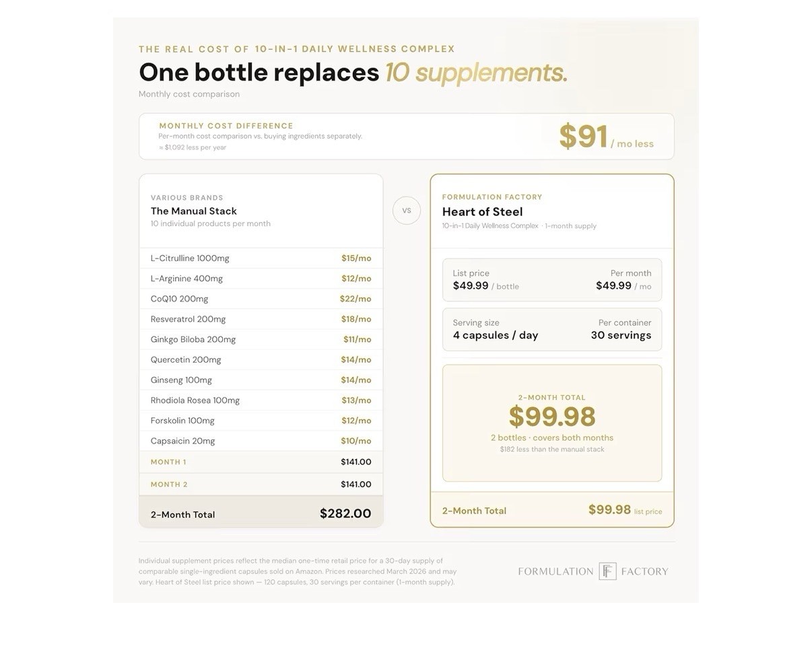Click the Month 2 subtotal row
The width and height of the screenshot is (812, 646).
tap(261, 485)
